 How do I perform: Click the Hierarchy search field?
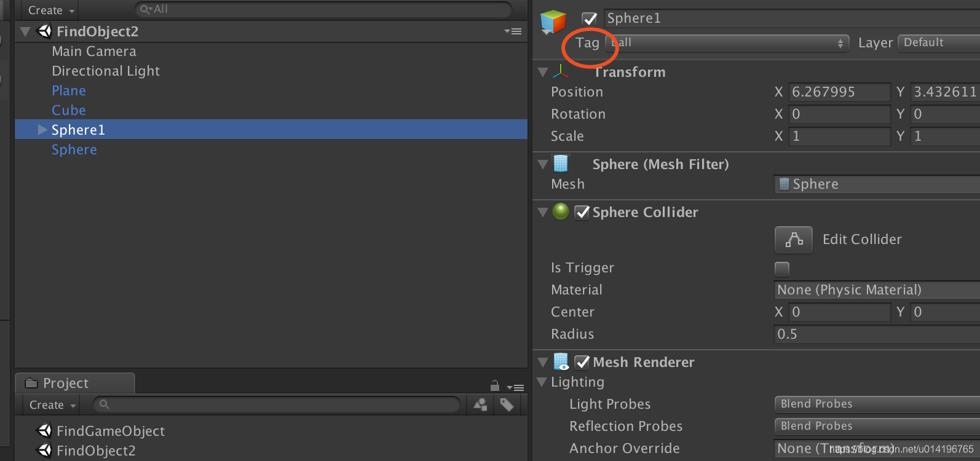click(x=323, y=9)
